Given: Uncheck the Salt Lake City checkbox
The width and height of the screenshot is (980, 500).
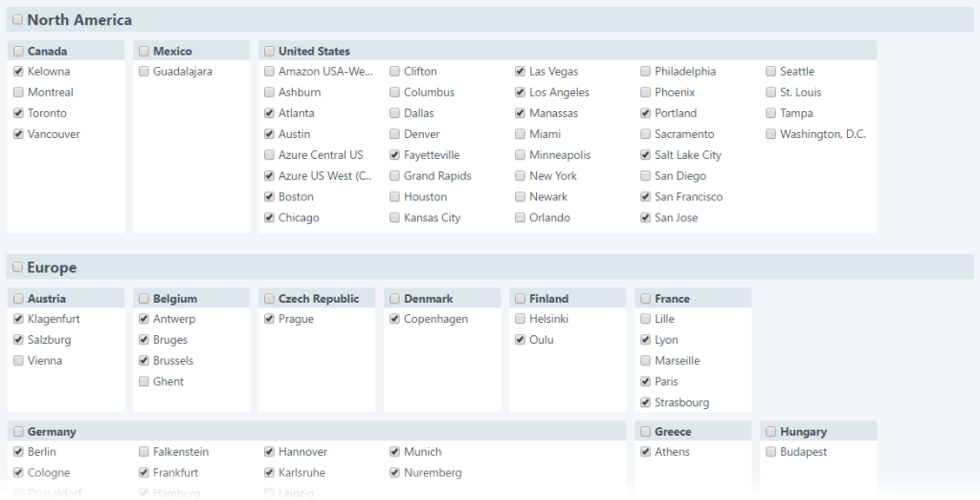Looking at the screenshot, I should pos(646,154).
